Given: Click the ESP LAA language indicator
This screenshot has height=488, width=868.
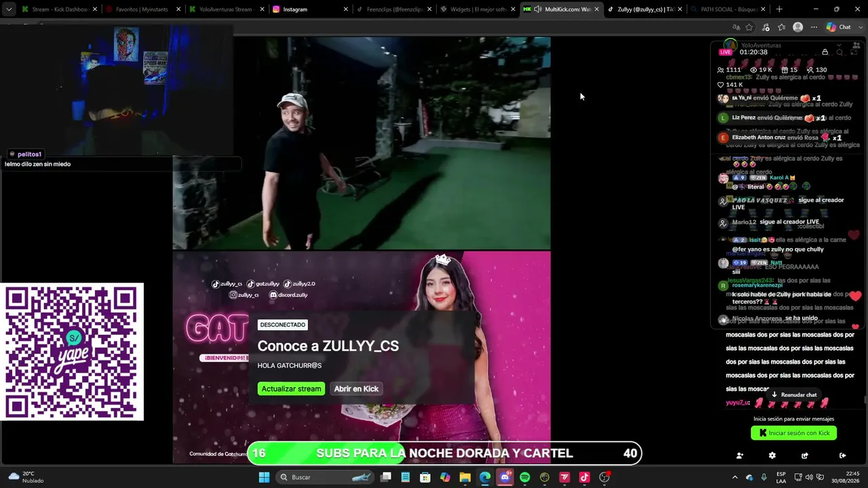Looking at the screenshot, I should pyautogui.click(x=781, y=477).
